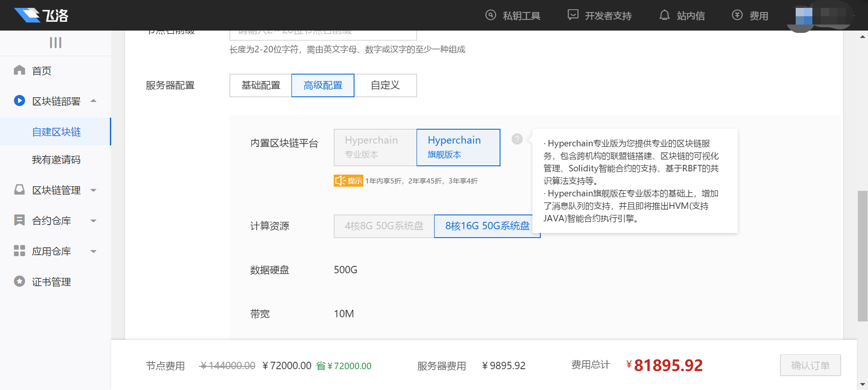
Task: Open 站内信 link in header
Action: (691, 16)
